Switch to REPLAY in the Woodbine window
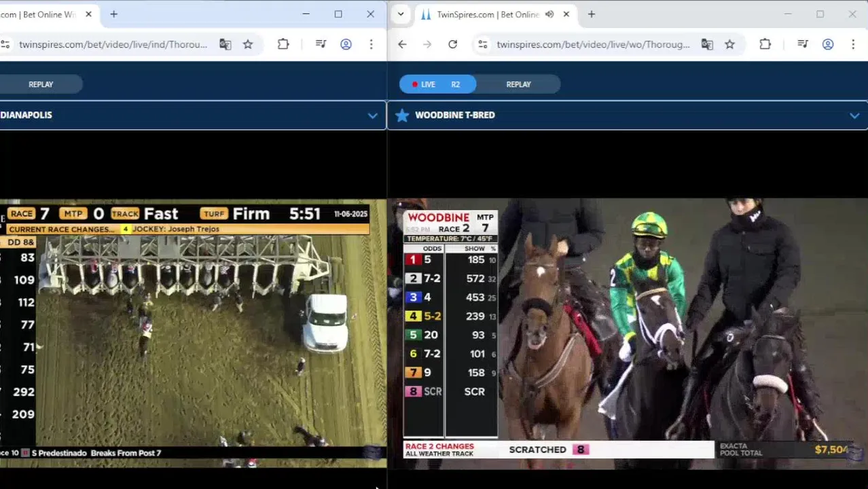The height and width of the screenshot is (489, 868). (518, 84)
